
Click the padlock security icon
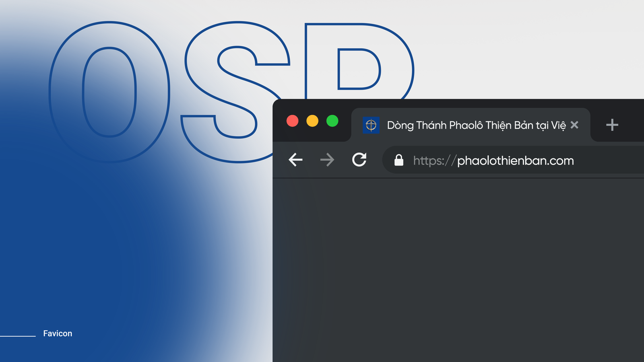pyautogui.click(x=398, y=160)
